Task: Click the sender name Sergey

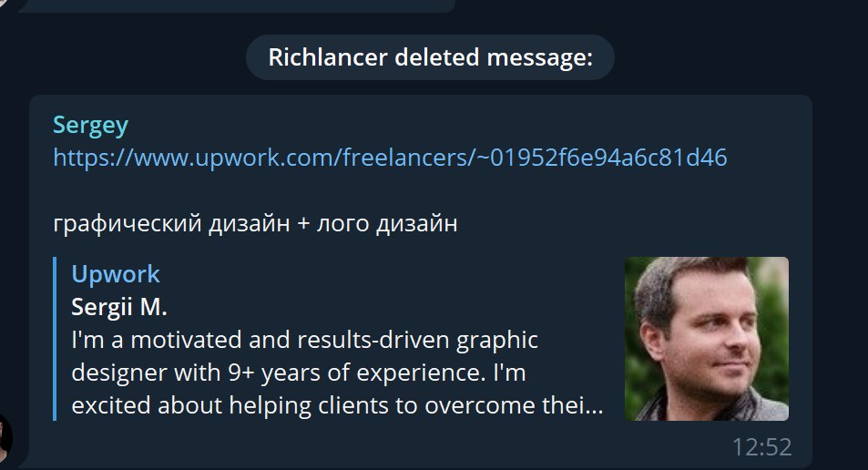Action: click(91, 126)
